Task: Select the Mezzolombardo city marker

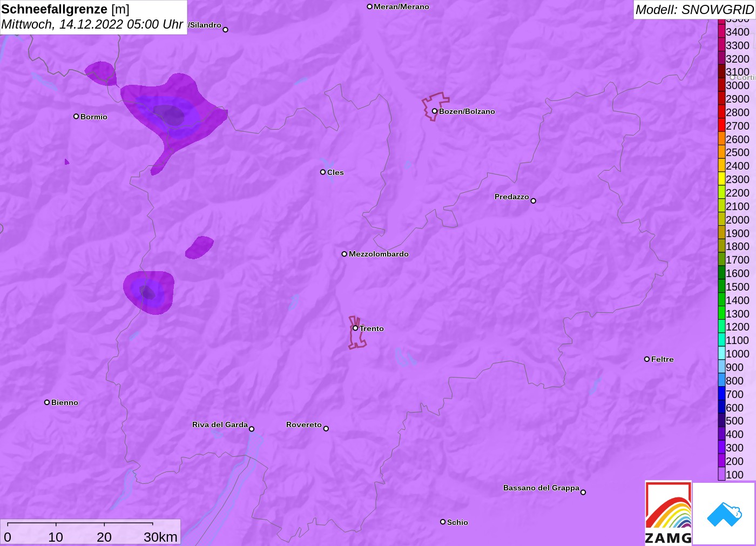Action: 345,254
